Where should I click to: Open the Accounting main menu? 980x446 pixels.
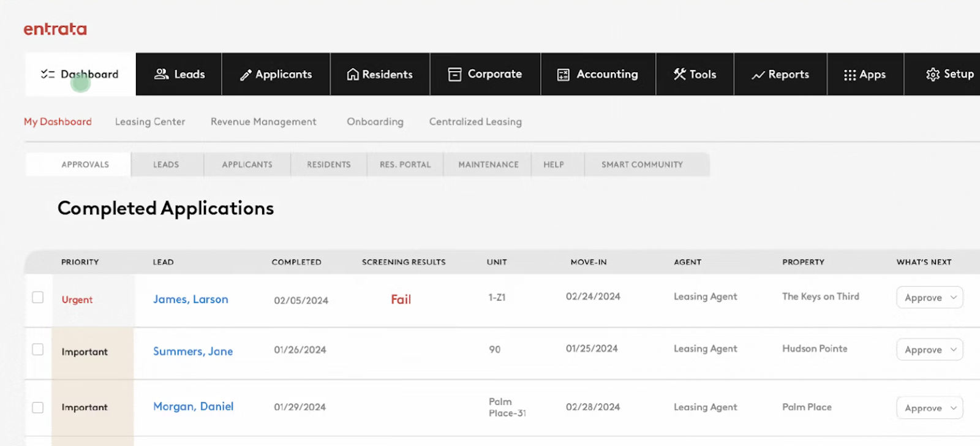598,74
